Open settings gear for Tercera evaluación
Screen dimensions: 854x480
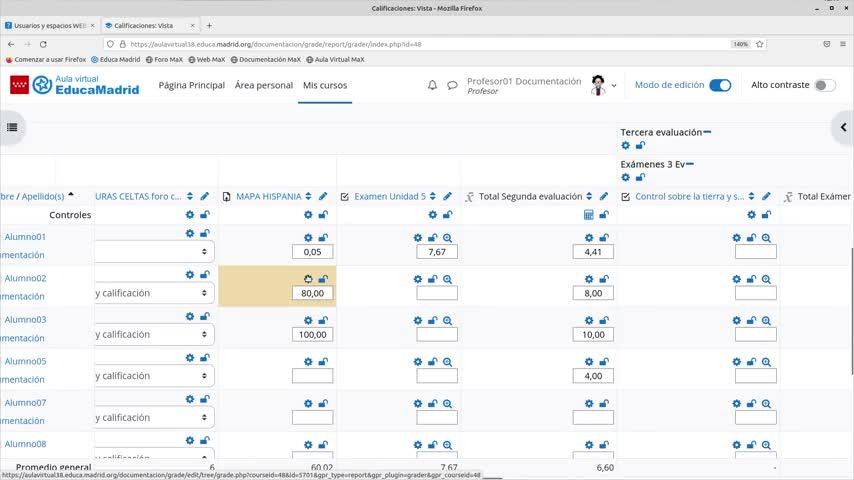click(626, 145)
